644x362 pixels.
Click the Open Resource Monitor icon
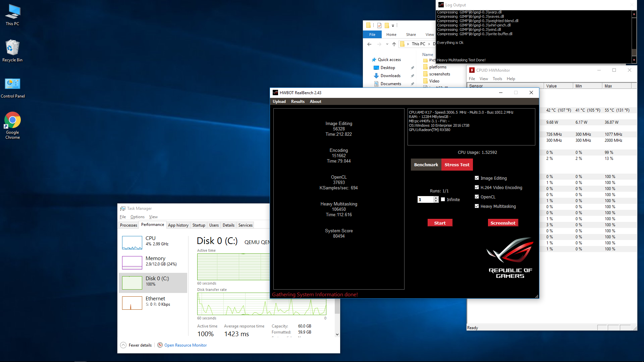[x=160, y=345]
